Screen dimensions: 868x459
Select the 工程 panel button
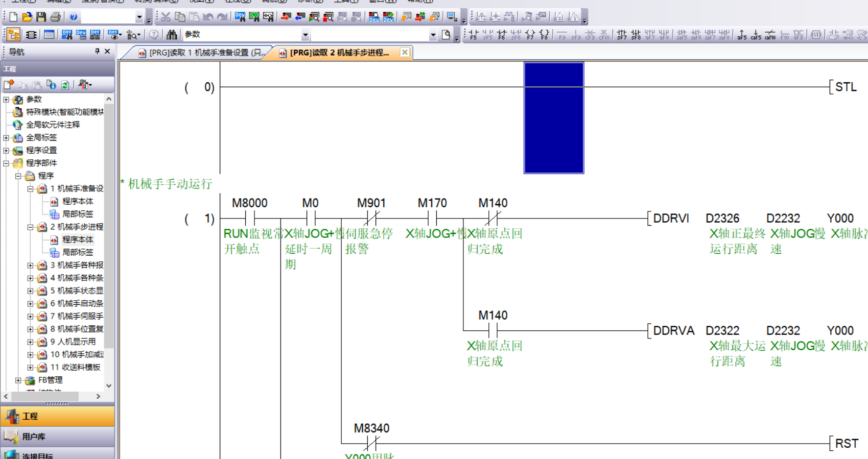click(57, 416)
